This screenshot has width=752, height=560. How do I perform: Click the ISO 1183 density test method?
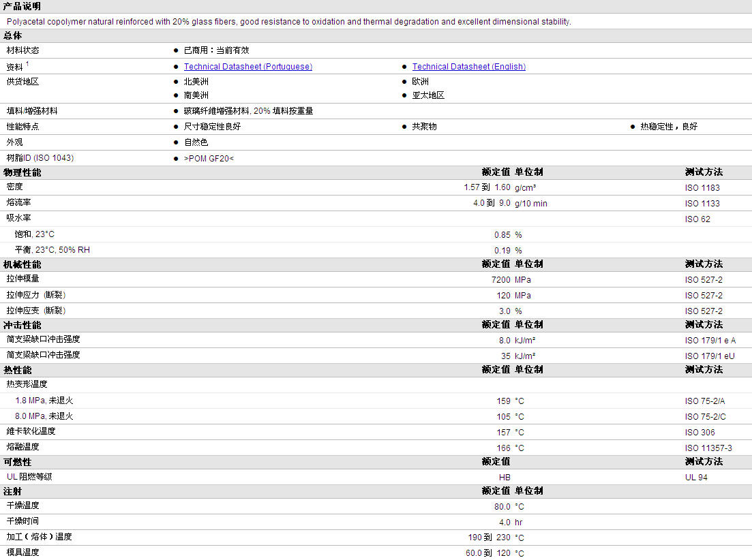coord(702,188)
